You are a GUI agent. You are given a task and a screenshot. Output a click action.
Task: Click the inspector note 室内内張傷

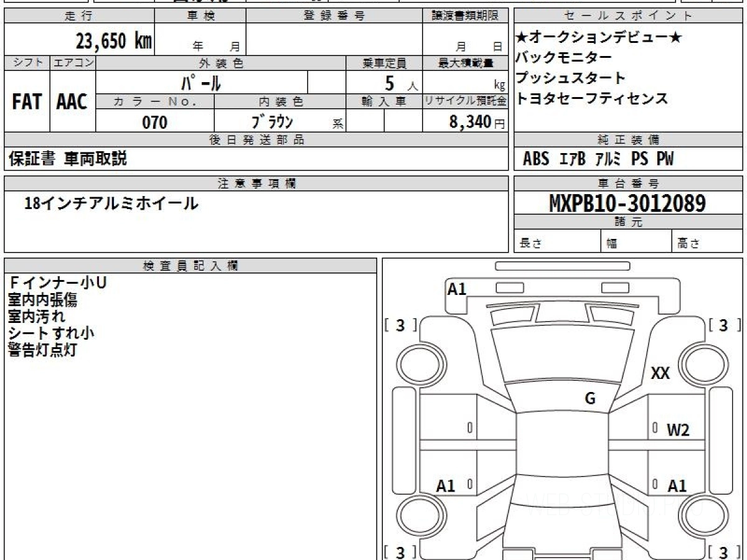43,300
